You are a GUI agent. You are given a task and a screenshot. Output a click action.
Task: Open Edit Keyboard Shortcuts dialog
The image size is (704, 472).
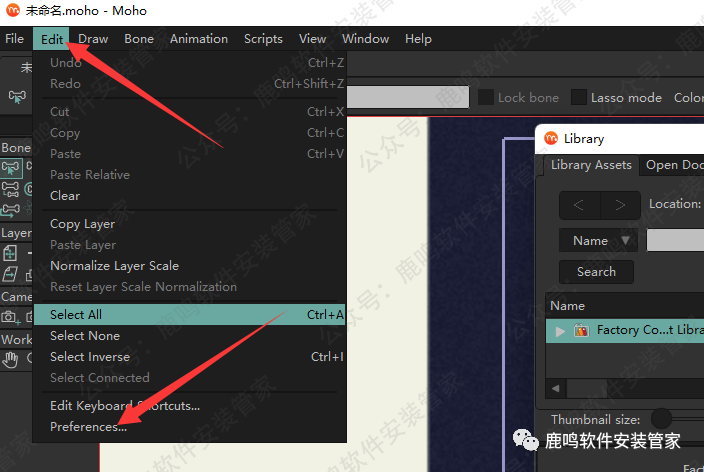tap(189, 406)
